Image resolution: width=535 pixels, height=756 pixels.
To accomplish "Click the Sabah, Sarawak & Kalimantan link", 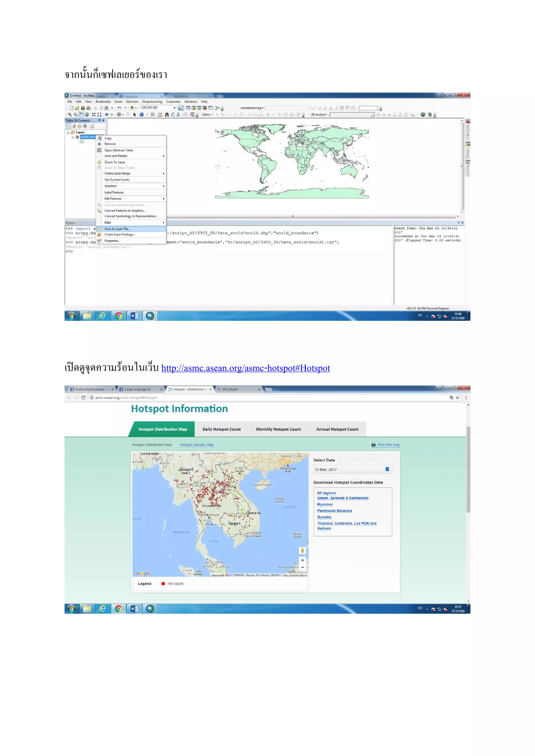I will 343,498.
